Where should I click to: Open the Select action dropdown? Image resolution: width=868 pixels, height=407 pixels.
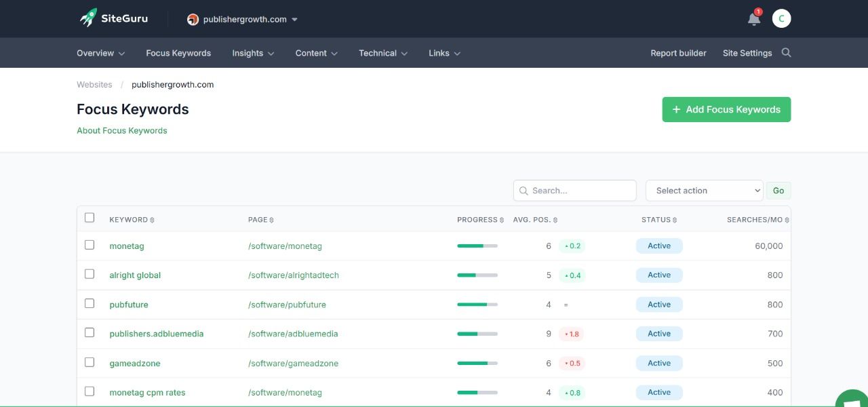705,191
